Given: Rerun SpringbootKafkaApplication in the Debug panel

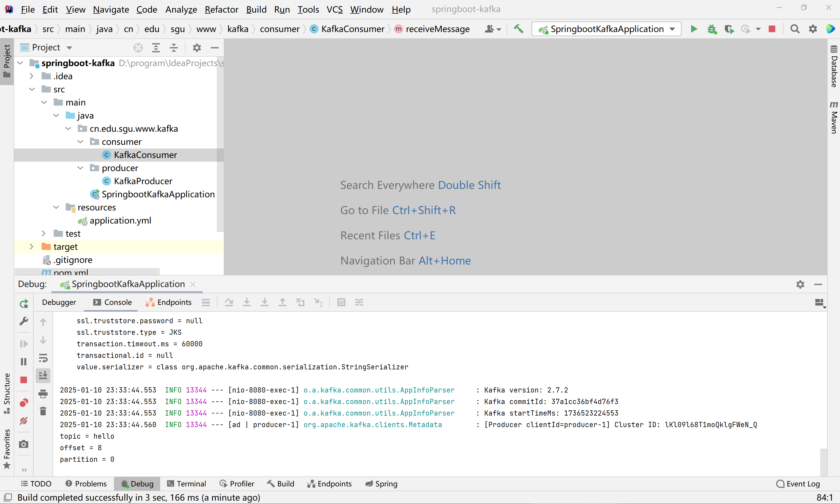Looking at the screenshot, I should pos(24,303).
